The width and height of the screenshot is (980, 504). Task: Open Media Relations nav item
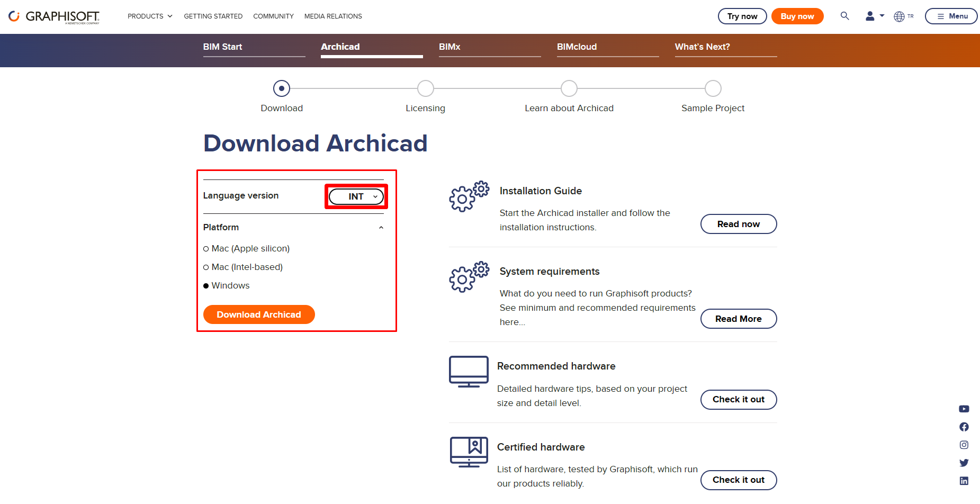[333, 16]
